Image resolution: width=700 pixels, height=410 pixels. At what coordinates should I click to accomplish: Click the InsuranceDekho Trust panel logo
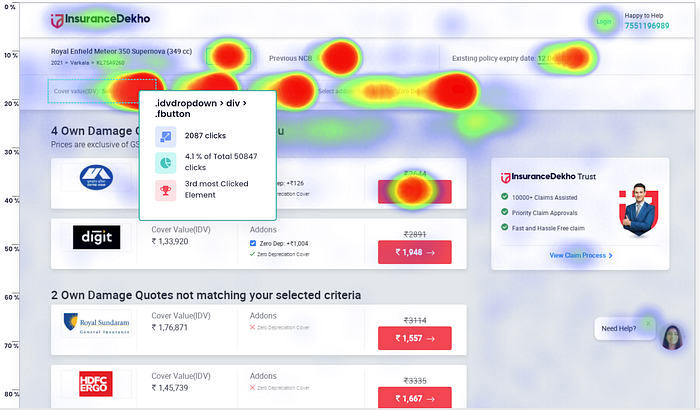click(x=548, y=177)
